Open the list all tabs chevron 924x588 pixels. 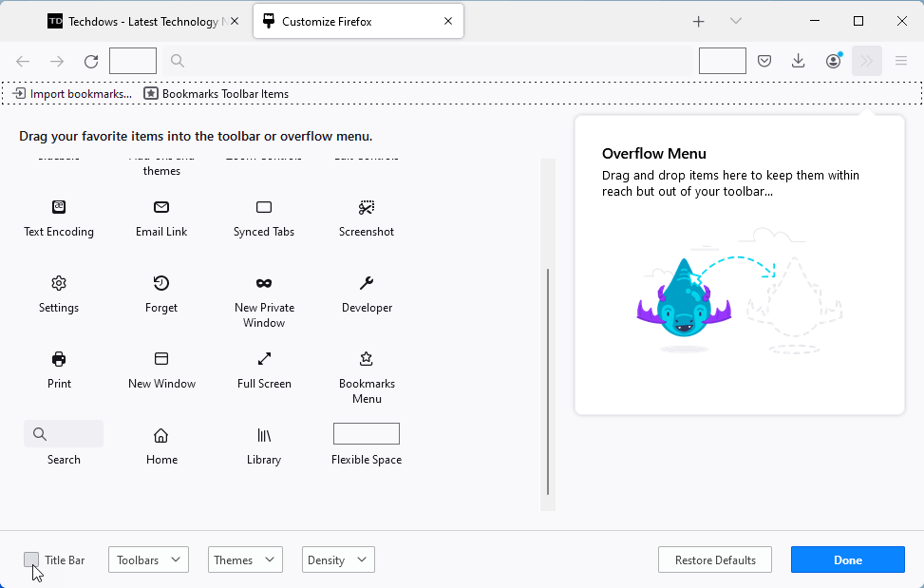point(735,21)
